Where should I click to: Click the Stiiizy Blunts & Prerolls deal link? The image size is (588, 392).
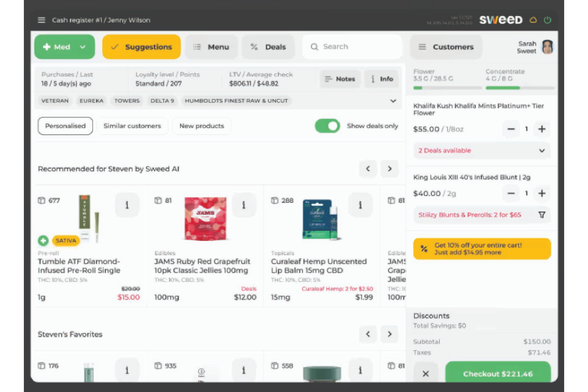[470, 215]
